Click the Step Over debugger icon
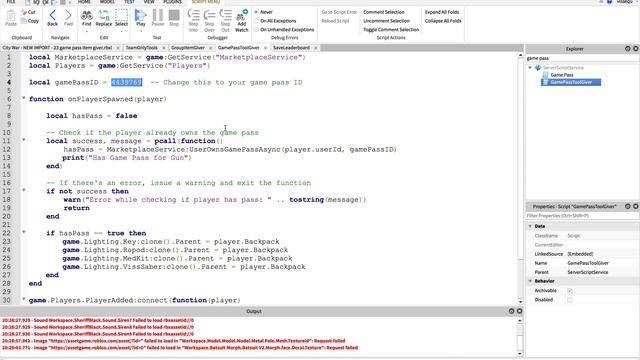Image resolution: width=640 pixels, height=360 pixels. click(209, 15)
